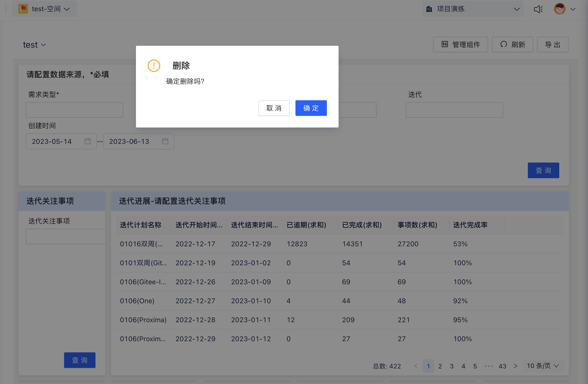
Task: Open the test-空间 workspace dropdown
Action: [45, 9]
